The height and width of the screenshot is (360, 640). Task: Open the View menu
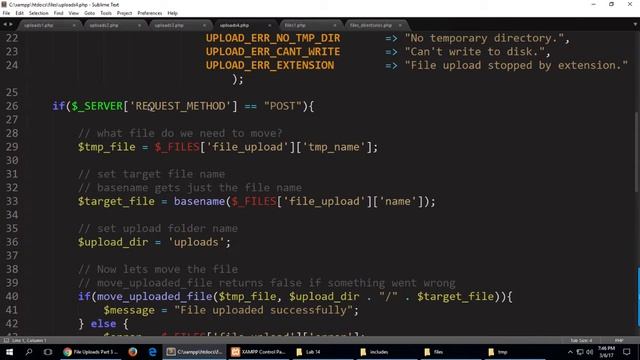[x=73, y=13]
